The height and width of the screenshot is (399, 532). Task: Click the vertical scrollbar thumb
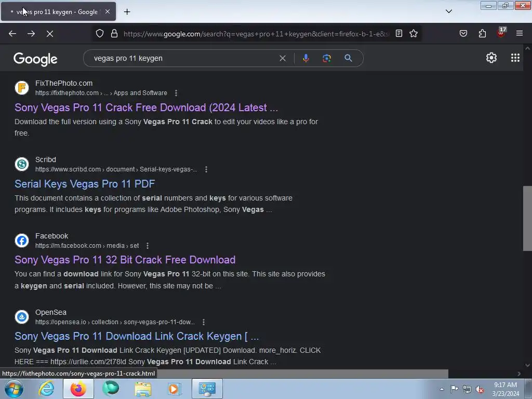coord(527,219)
